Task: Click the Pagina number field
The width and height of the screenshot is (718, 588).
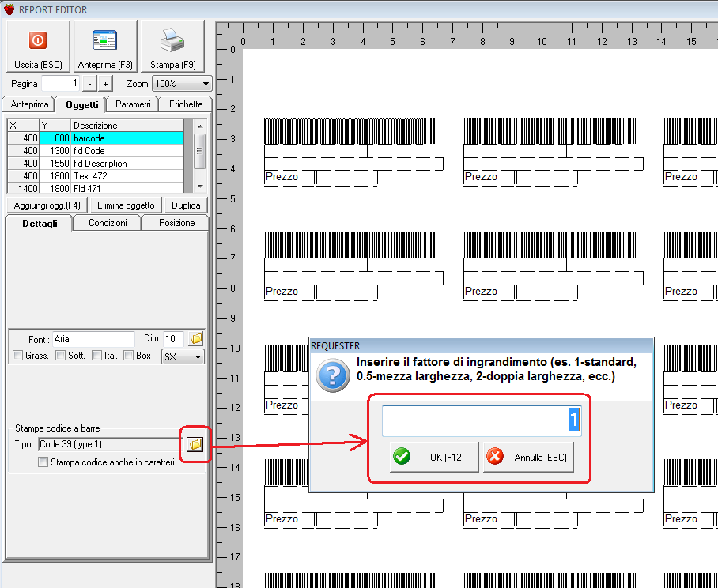Action: 61,83
